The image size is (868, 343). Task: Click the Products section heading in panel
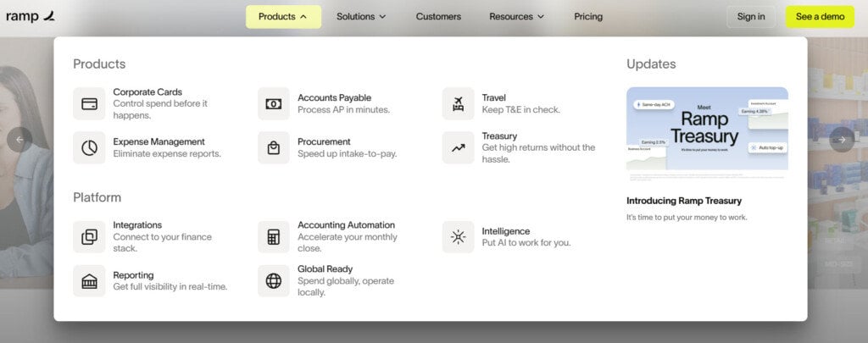point(99,64)
